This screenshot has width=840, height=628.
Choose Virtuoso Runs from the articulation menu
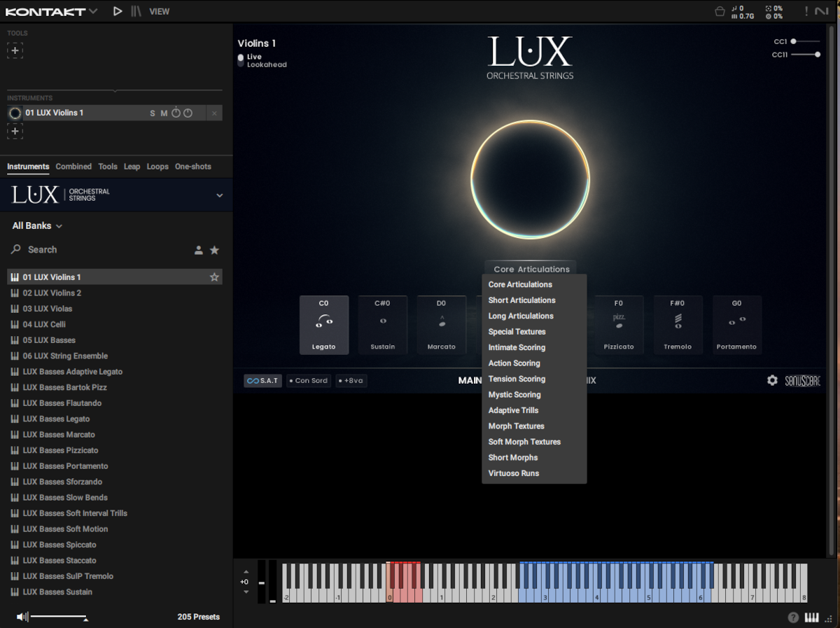pos(514,473)
